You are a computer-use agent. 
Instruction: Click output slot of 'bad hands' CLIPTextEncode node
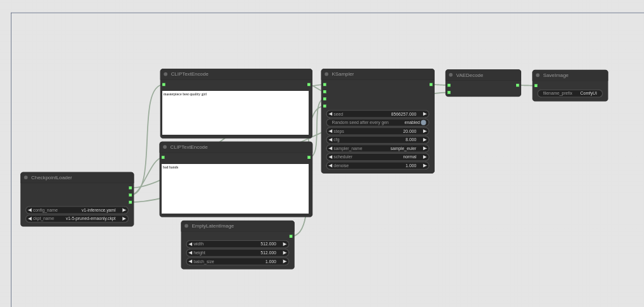[309, 157]
